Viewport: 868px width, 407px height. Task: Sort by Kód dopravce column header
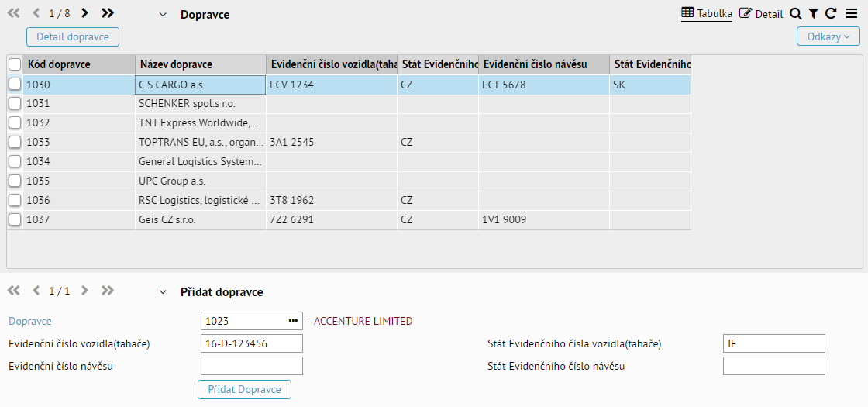point(79,65)
